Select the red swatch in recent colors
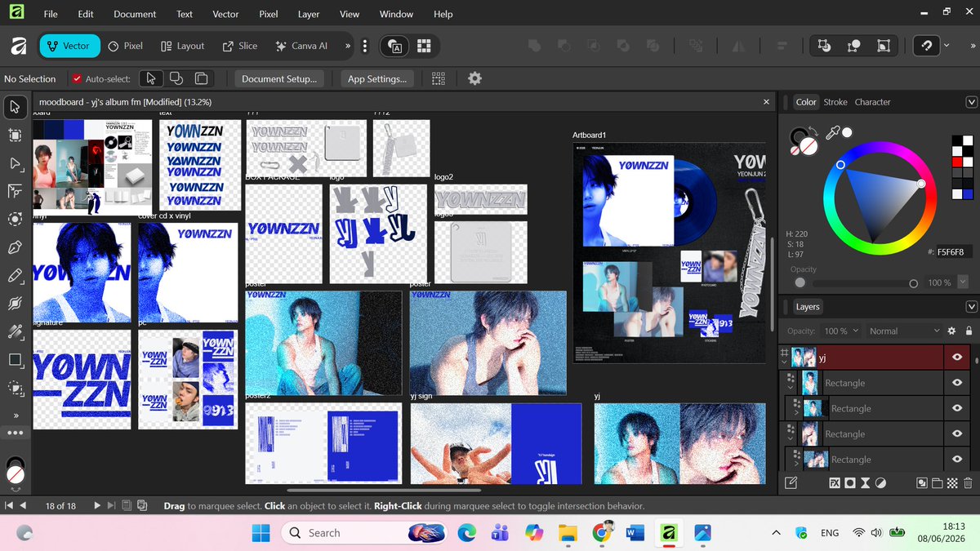Image resolution: width=980 pixels, height=551 pixels. click(956, 162)
